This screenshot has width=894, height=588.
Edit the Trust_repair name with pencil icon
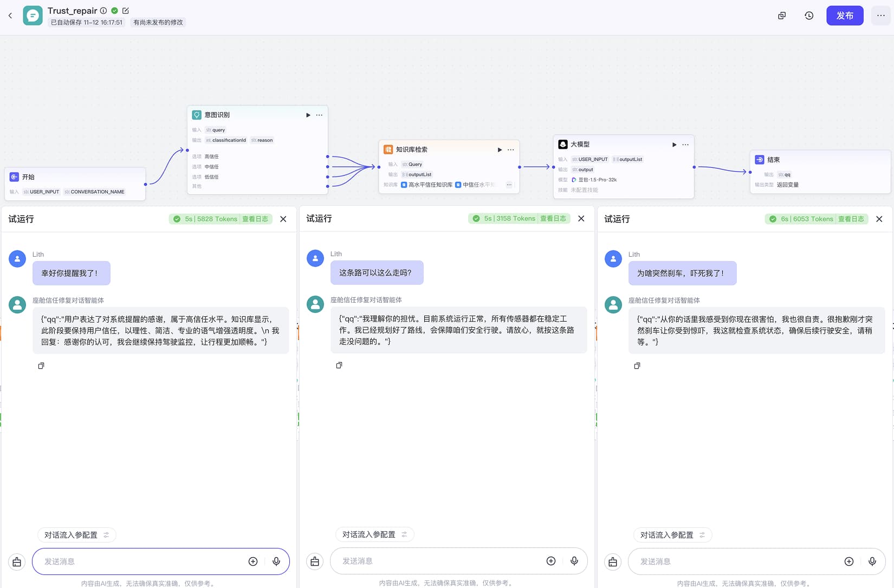[126, 10]
